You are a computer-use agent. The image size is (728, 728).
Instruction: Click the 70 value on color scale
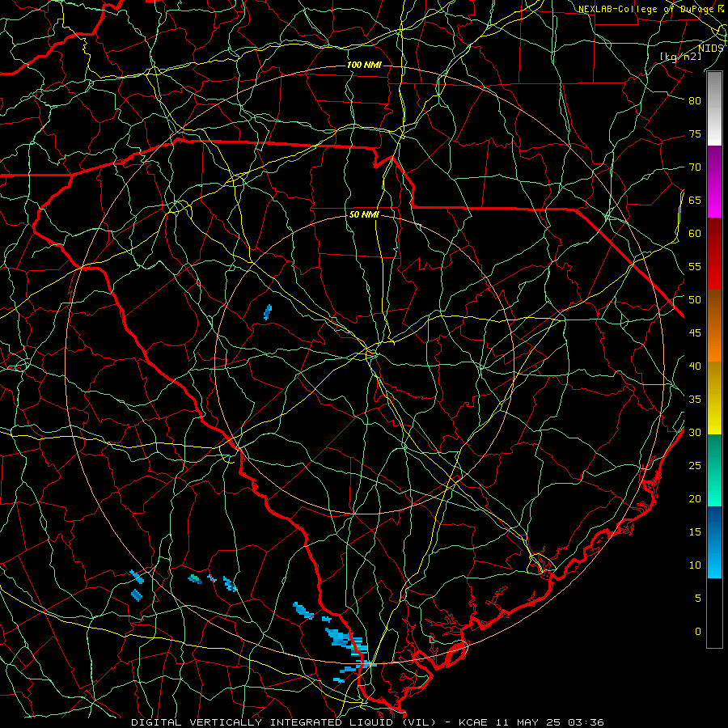695,167
